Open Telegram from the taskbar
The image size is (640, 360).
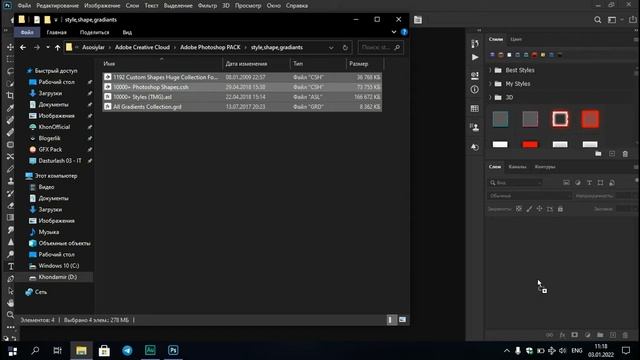click(x=127, y=350)
